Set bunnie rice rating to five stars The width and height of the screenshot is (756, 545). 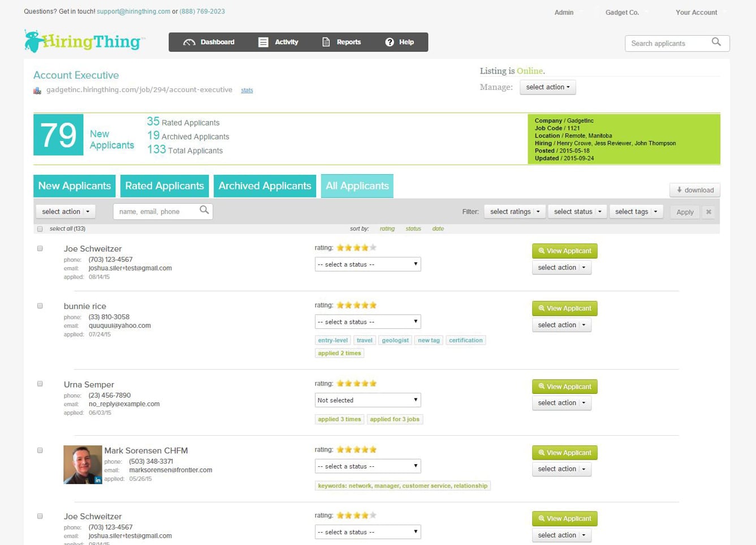point(373,306)
